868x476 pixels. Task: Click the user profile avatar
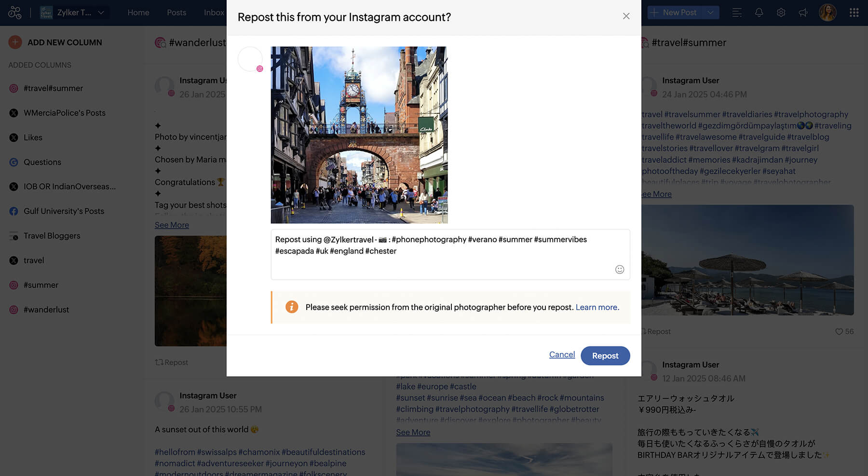pos(827,13)
